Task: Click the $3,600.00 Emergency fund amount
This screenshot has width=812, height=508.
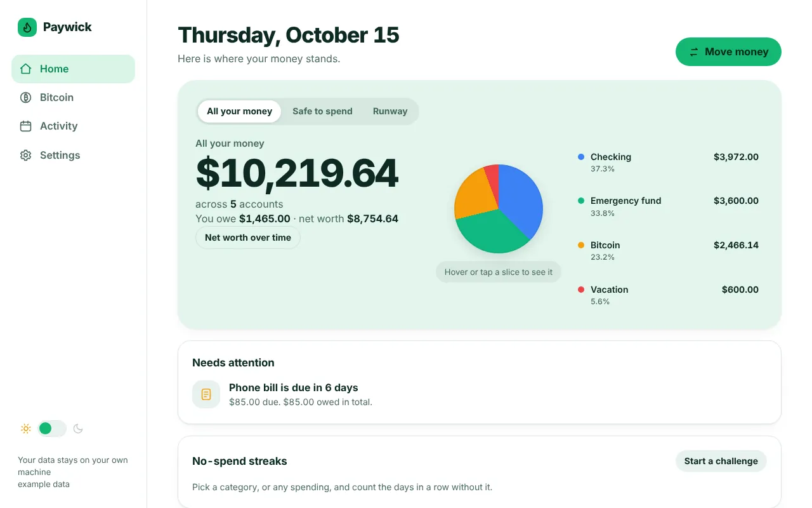Action: pyautogui.click(x=736, y=201)
